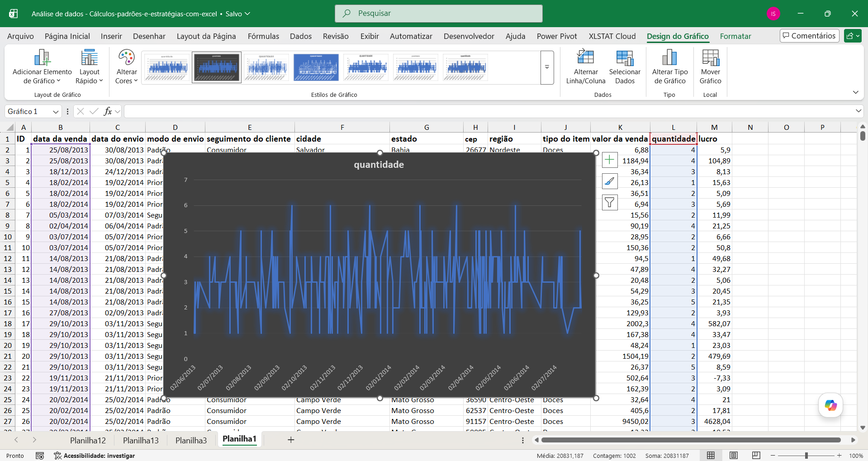Open the Salvo document status dropdown
868x461 pixels.
(238, 14)
